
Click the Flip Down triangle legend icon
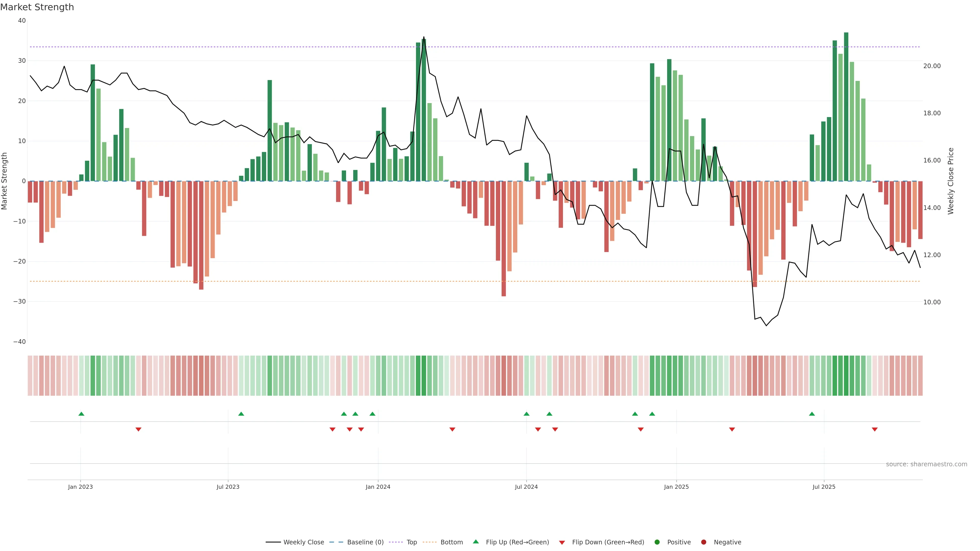pyautogui.click(x=562, y=542)
